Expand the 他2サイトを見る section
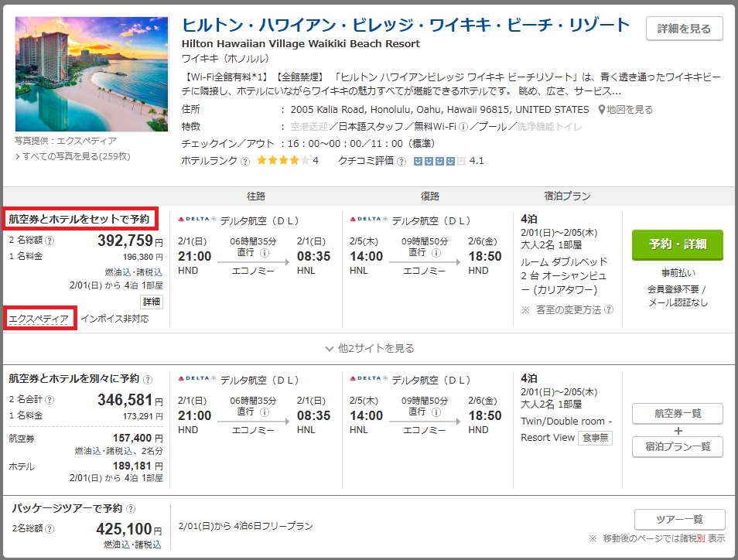Viewport: 738px width, 560px height. tap(370, 349)
